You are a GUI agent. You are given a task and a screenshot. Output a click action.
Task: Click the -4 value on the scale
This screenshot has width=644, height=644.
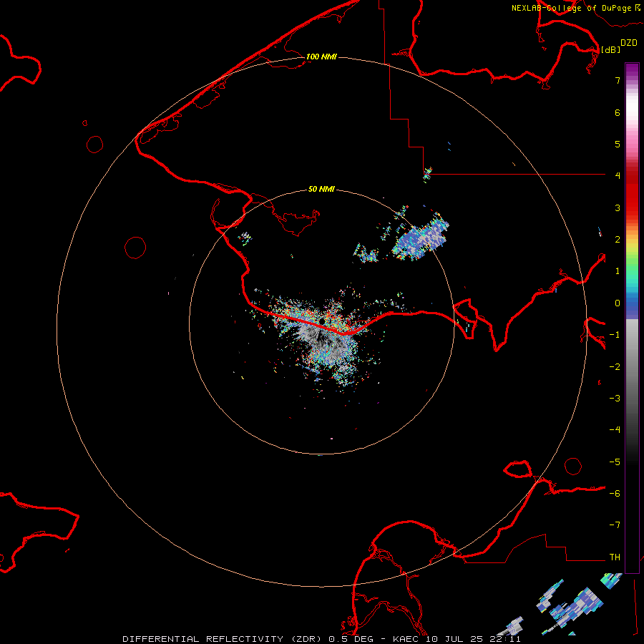tap(615, 430)
